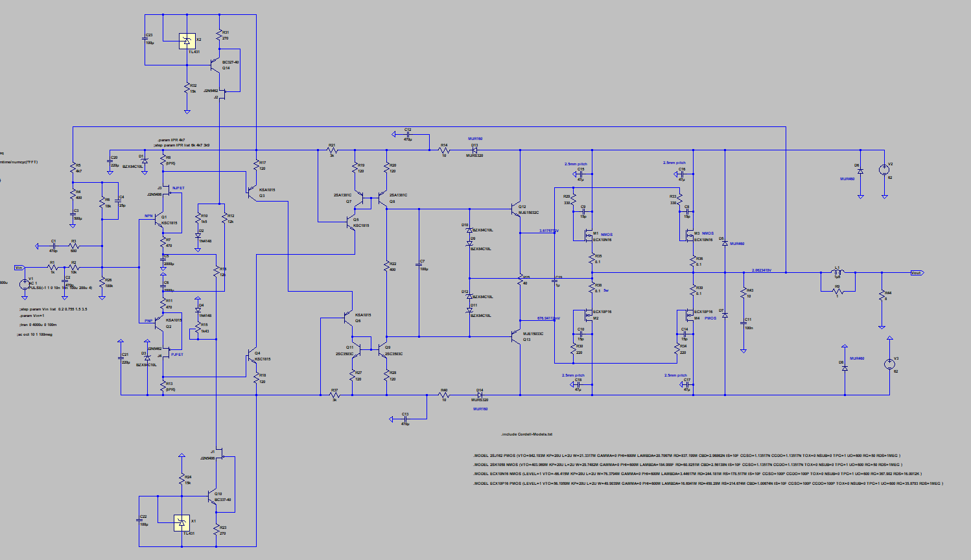Click PNP transistor Q2 KSA1015
The height and width of the screenshot is (560, 971).
(160, 322)
